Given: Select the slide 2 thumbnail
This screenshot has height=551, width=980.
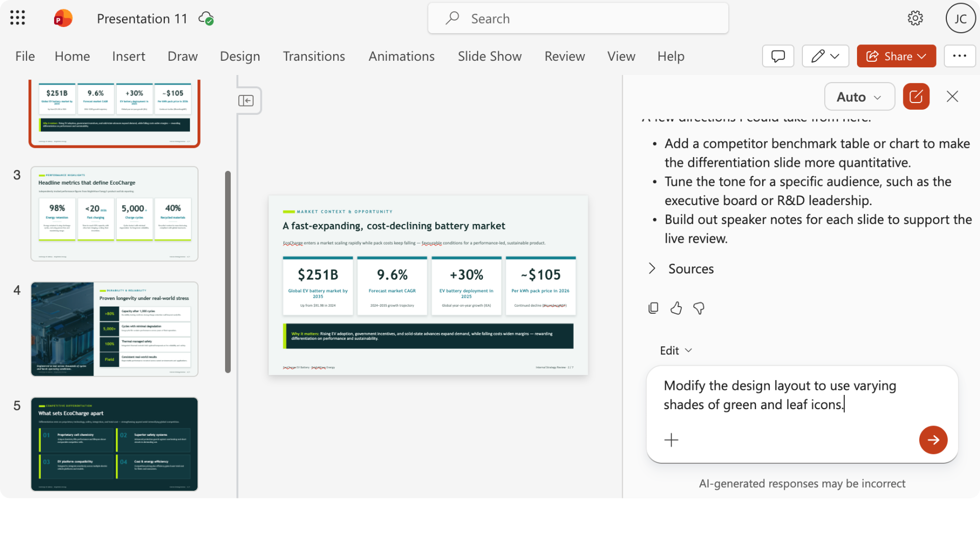Looking at the screenshot, I should coord(114,113).
